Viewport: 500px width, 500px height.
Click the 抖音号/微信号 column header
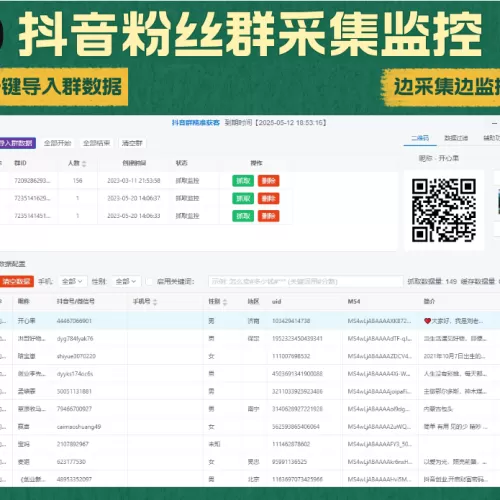[x=76, y=301]
